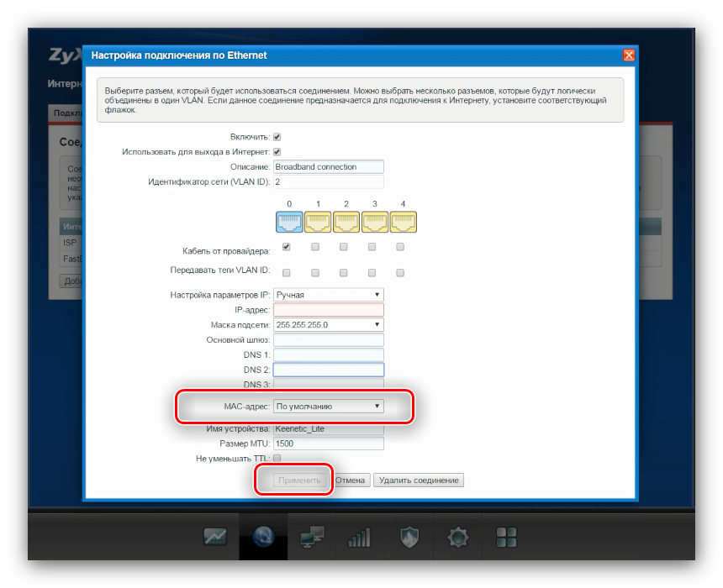
Task: Open the security shield icon
Action: 409,537
